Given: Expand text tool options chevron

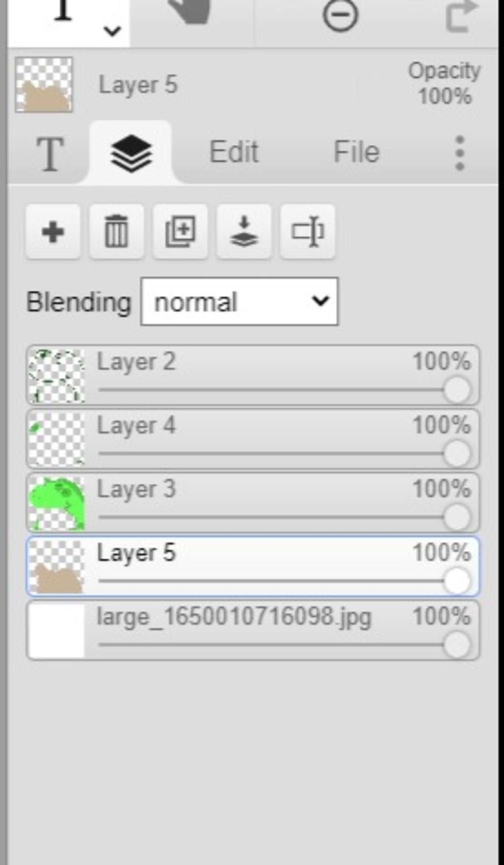Looking at the screenshot, I should tap(112, 31).
